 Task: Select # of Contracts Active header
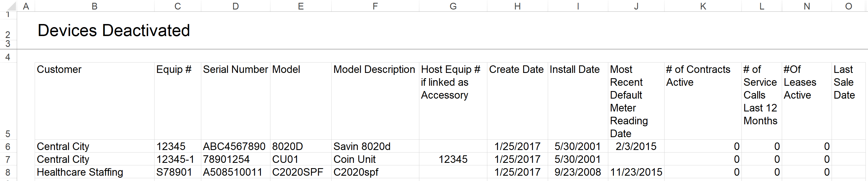[x=703, y=101]
